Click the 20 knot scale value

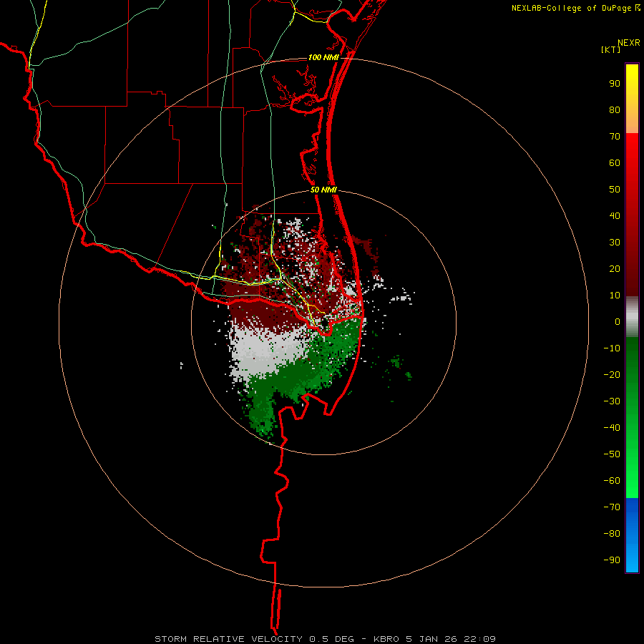(615, 269)
